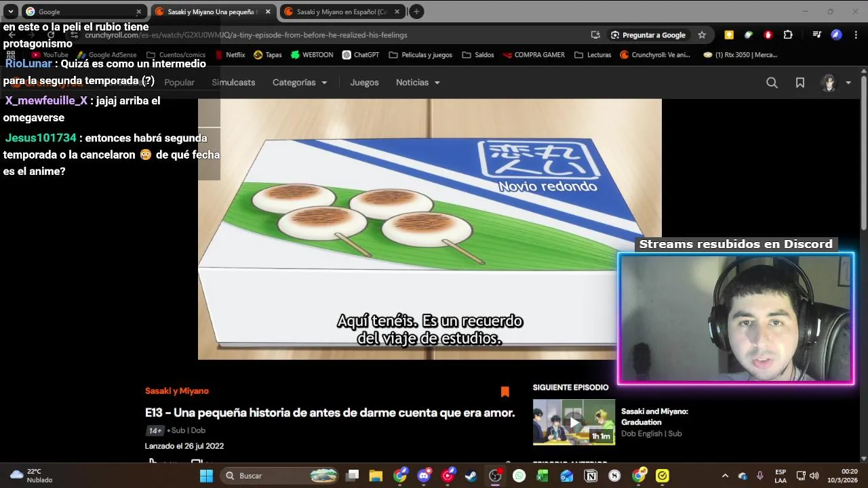868x488 pixels.
Task: Open the Netflix bookmark
Action: pyautogui.click(x=230, y=55)
